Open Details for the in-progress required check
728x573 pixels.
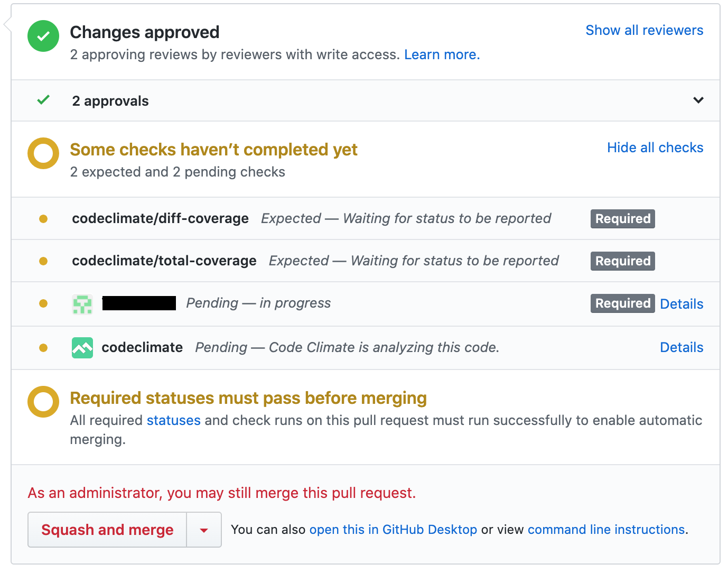[x=681, y=303]
